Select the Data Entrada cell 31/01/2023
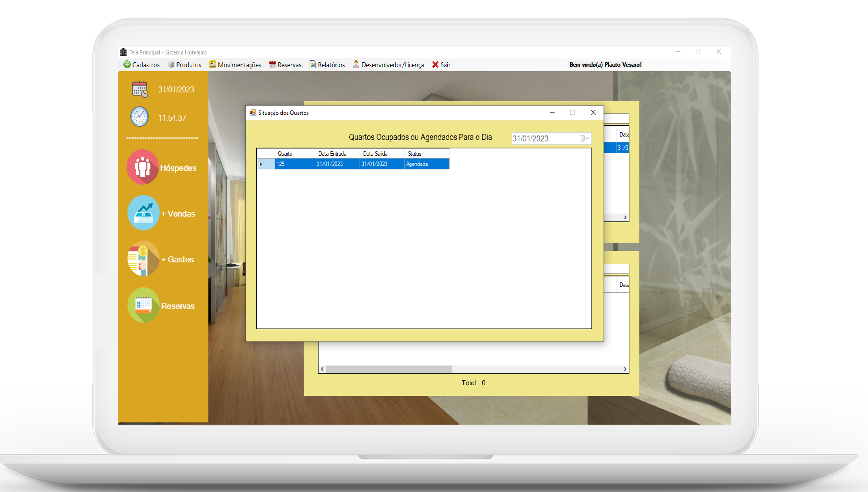Screen dimensions: 868x492 click(337, 164)
